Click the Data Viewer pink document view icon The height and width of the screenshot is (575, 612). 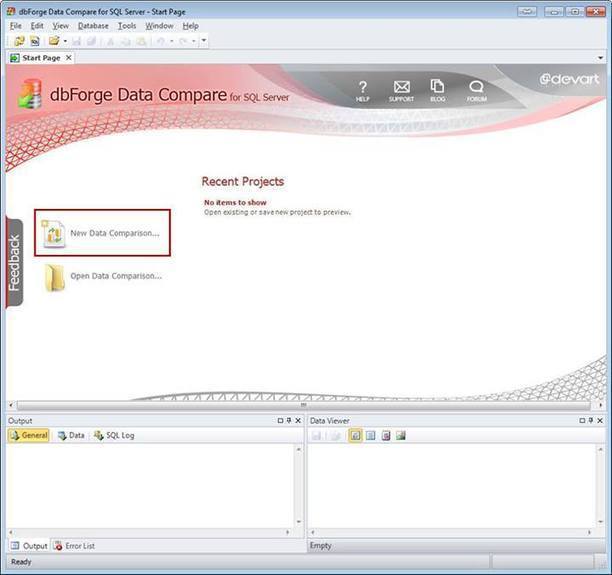[386, 435]
